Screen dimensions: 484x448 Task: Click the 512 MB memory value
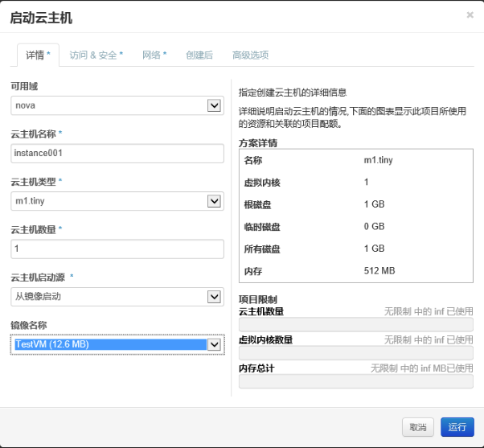[379, 271]
